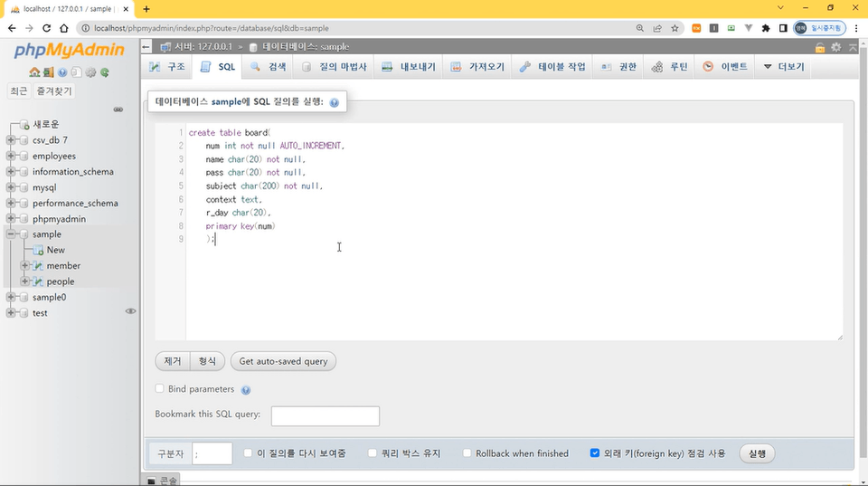Viewport: 868px width, 486px height.
Task: Open the 더보기 dropdown menu
Action: click(x=783, y=67)
